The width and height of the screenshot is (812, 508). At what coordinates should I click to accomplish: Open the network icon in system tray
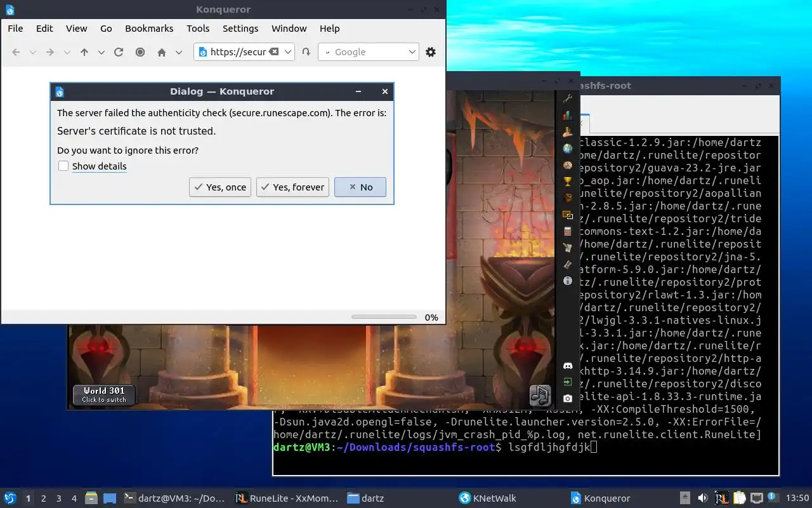tap(756, 498)
